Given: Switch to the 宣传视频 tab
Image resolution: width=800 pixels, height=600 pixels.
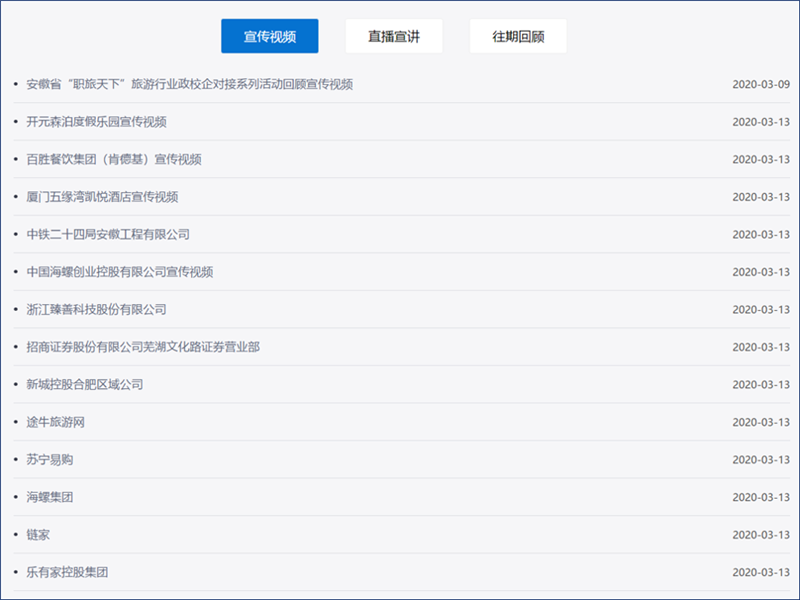Looking at the screenshot, I should [269, 36].
